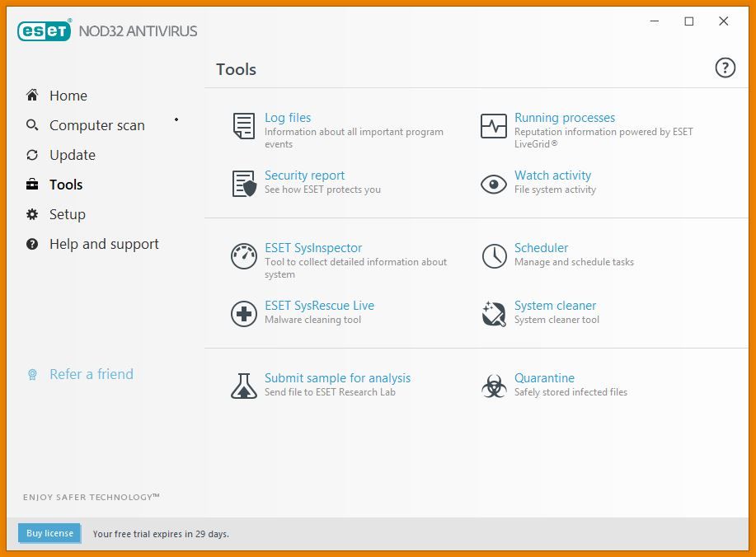Launch ESET SysInspector using its gauge icon
This screenshot has width=756, height=557.
click(244, 256)
